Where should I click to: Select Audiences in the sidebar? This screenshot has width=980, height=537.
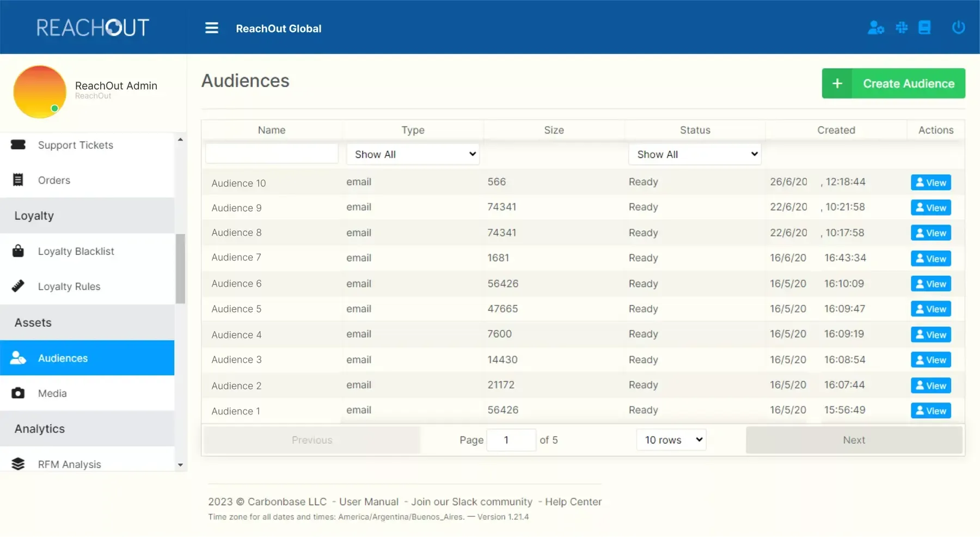coord(87,358)
